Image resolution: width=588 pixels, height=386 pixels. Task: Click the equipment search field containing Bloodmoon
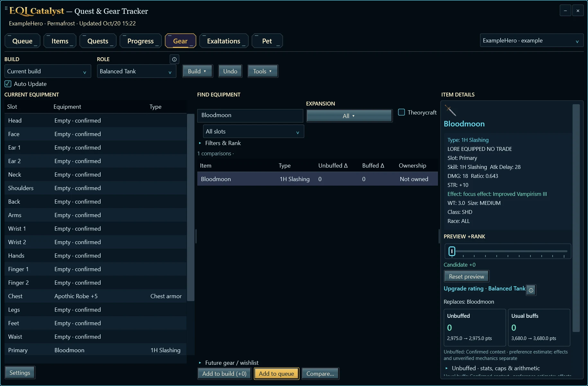250,115
